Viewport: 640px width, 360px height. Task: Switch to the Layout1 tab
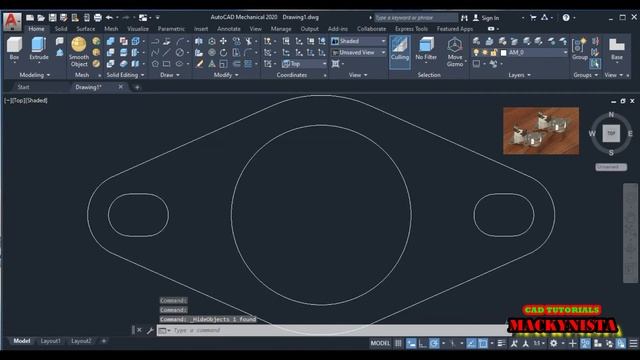[x=51, y=341]
